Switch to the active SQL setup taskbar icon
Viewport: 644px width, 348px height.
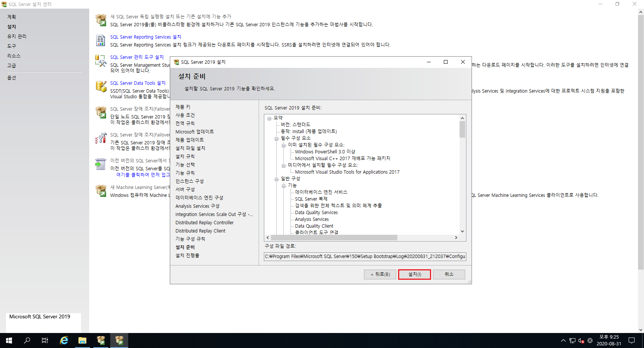(119, 340)
